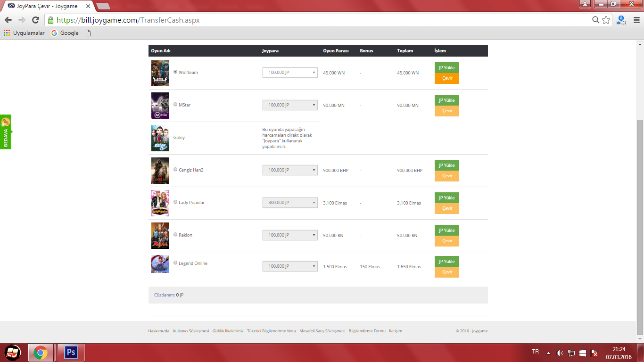Click Çevir for Rakion
The image size is (644, 362).
point(447,241)
